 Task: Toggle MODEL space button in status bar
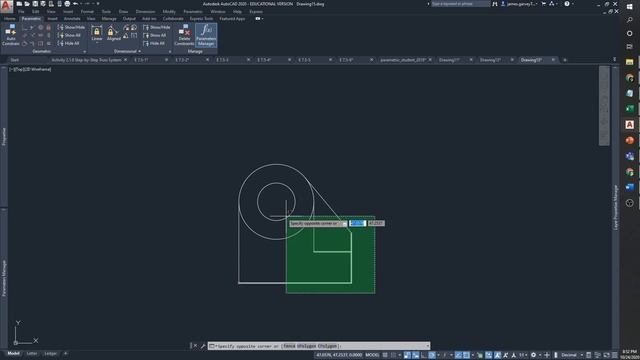(x=372, y=355)
